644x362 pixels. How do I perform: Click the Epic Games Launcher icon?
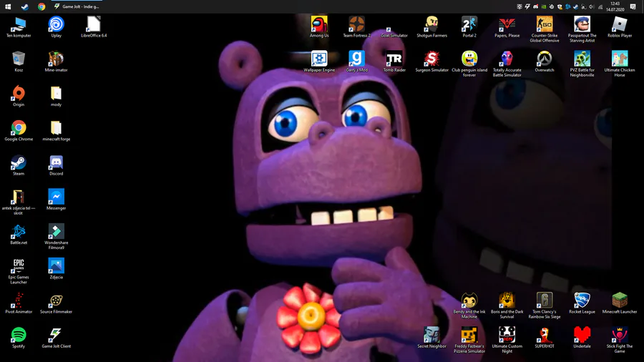pyautogui.click(x=19, y=271)
